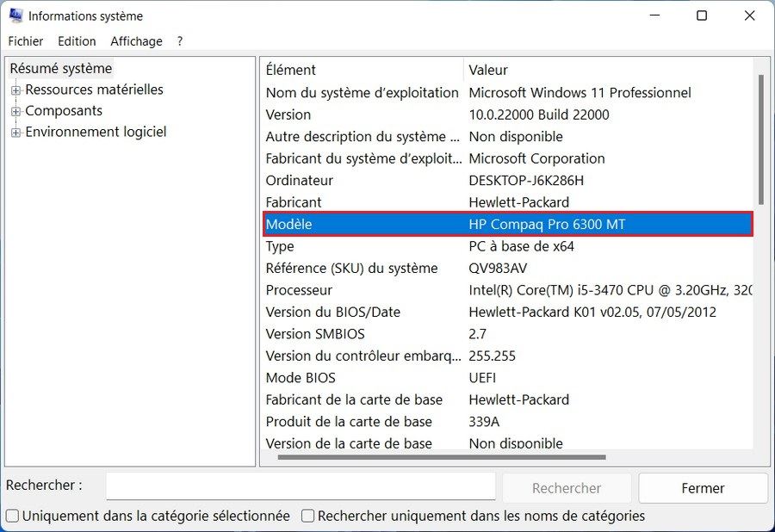
Task: Select the Composants tree item
Action: tap(64, 111)
